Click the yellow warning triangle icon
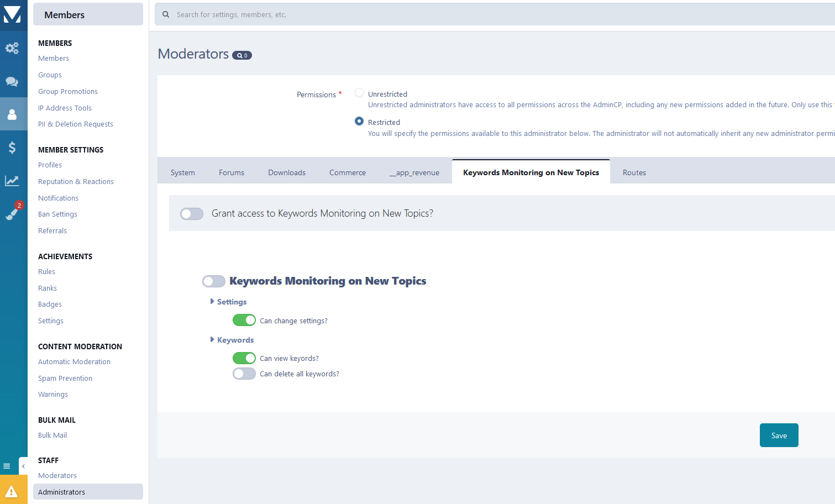Image resolution: width=835 pixels, height=504 pixels. (12, 491)
